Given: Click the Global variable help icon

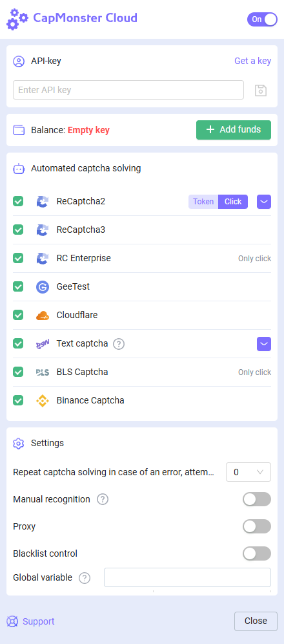Looking at the screenshot, I should click(85, 578).
